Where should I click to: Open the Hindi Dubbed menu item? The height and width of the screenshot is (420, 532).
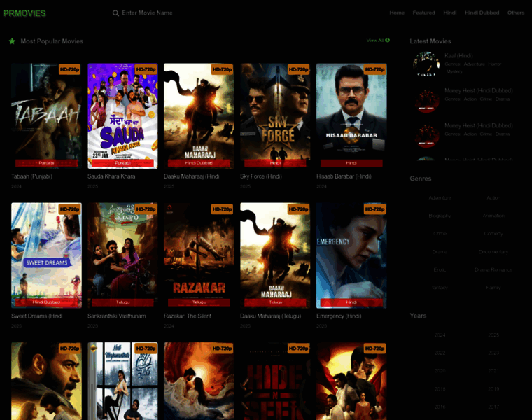482,13
